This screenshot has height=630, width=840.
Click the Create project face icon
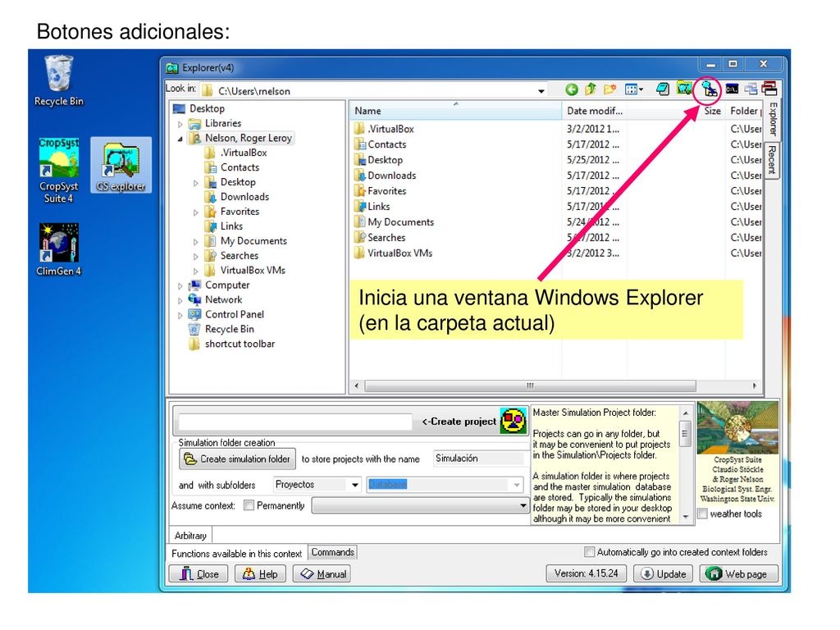coord(514,421)
